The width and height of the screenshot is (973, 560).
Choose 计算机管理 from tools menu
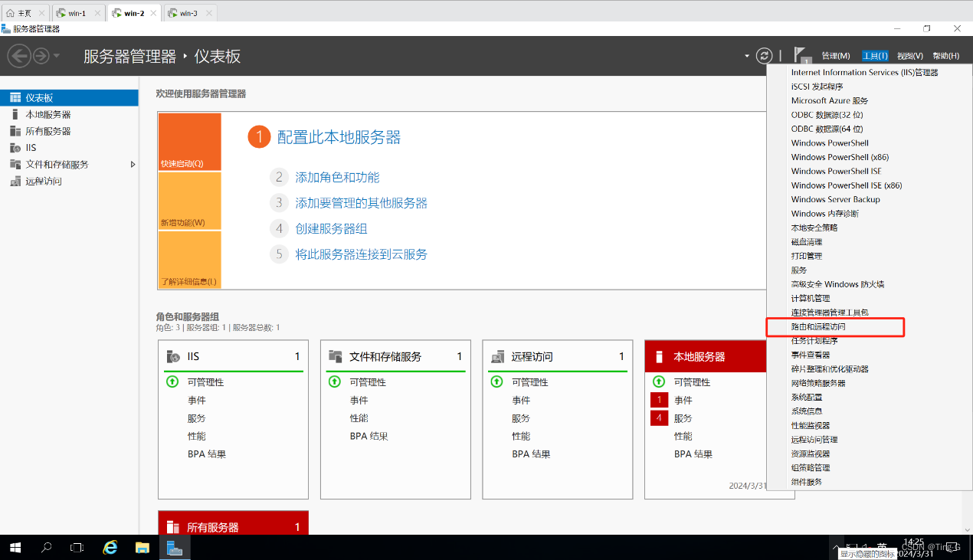(x=811, y=298)
